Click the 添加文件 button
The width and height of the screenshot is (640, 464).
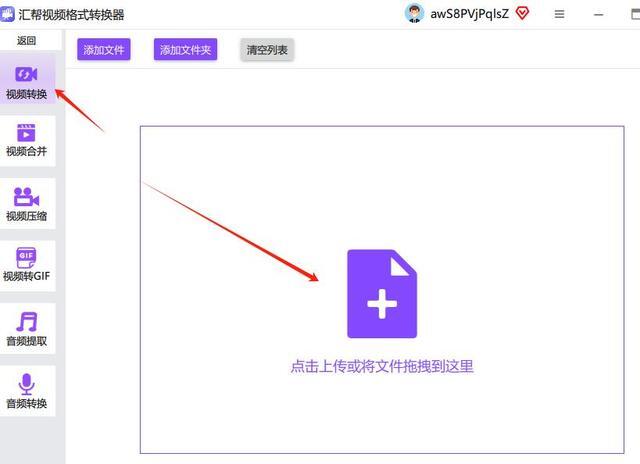104,50
